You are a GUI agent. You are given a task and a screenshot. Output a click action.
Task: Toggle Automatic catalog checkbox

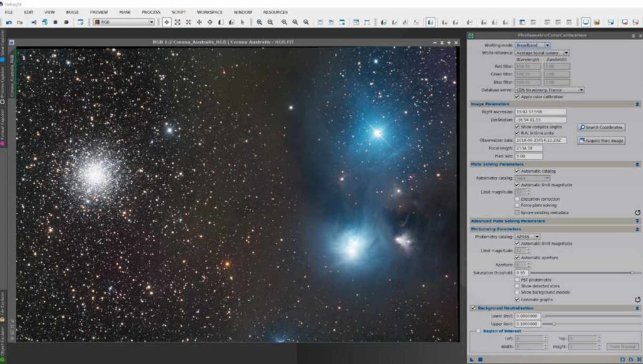pos(517,171)
